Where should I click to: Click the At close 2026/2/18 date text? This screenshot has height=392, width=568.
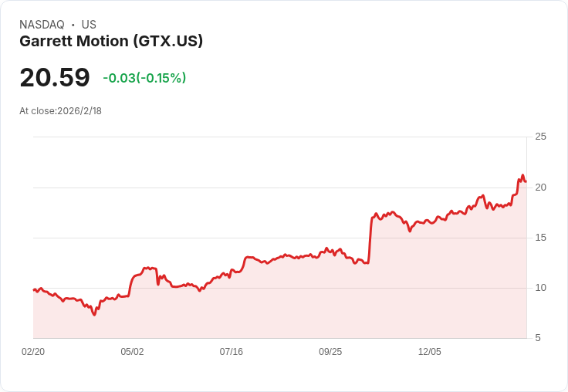(x=60, y=111)
